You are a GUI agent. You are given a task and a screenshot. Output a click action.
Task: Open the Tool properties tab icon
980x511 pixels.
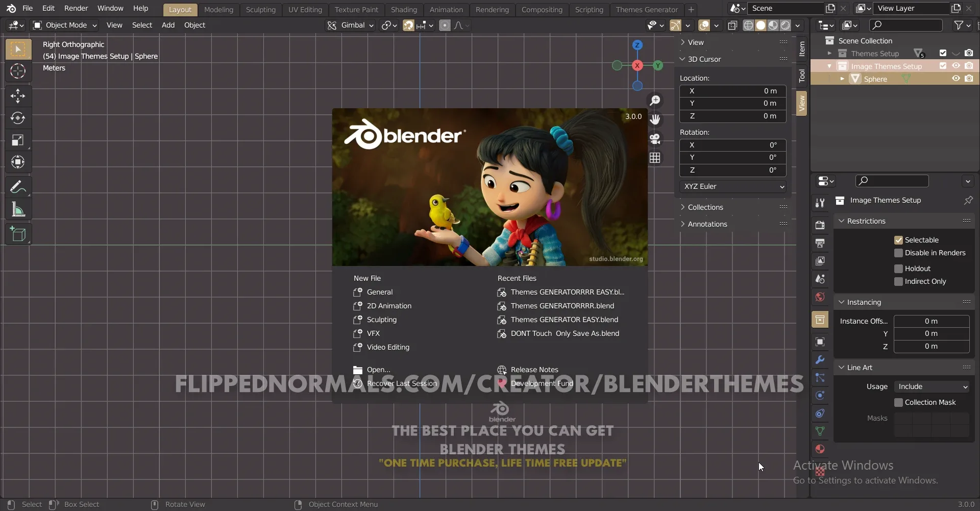(820, 203)
